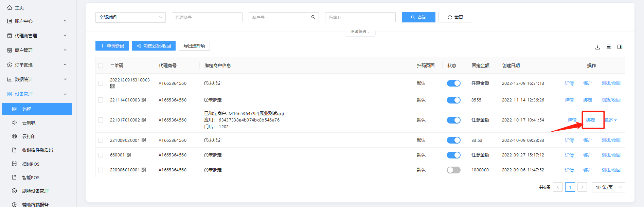Select page 1 in pagination
Screen dimensions: 644x207
[x=570, y=187]
